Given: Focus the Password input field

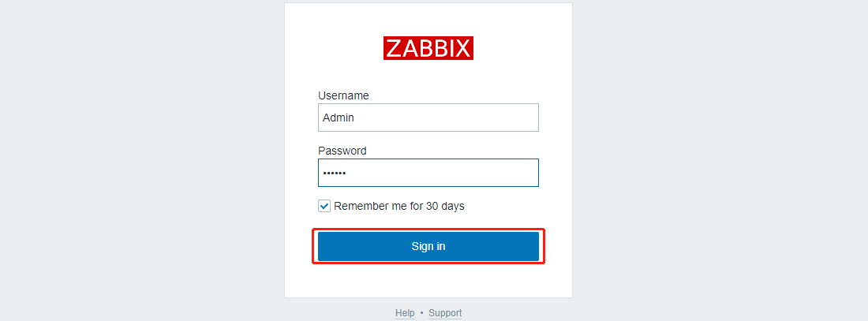Looking at the screenshot, I should pyautogui.click(x=428, y=173).
